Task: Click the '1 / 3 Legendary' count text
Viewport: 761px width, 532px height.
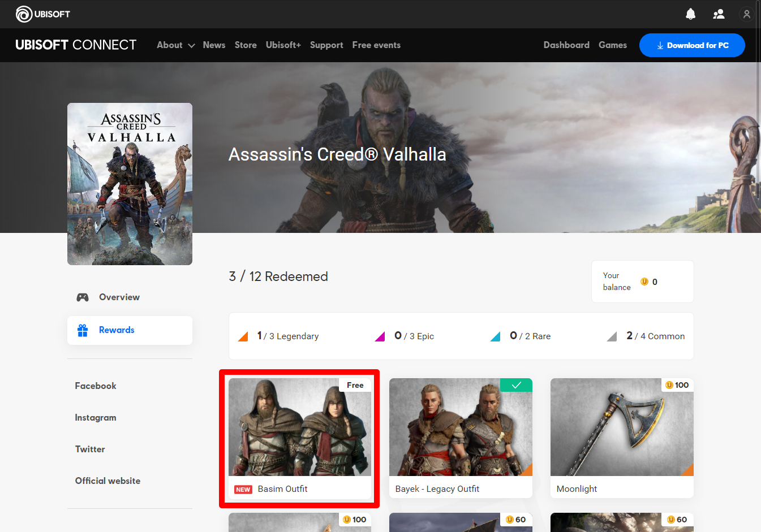Action: [x=288, y=336]
